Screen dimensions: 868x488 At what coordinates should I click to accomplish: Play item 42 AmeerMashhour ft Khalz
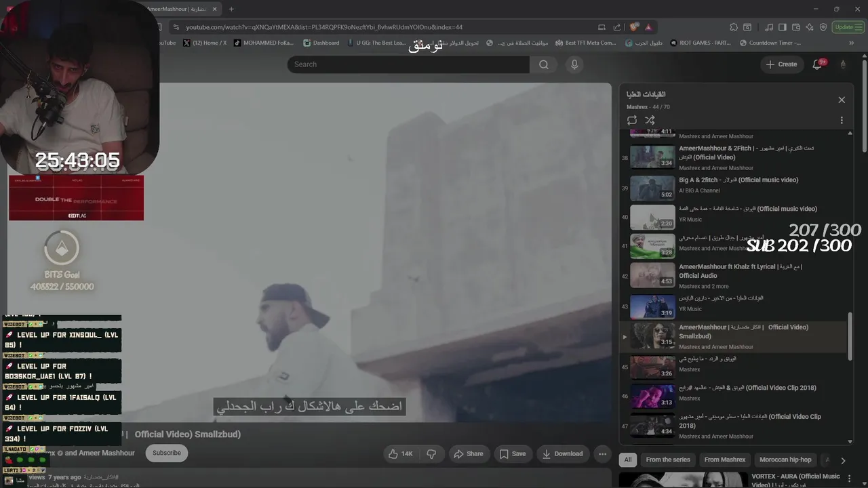(x=734, y=274)
